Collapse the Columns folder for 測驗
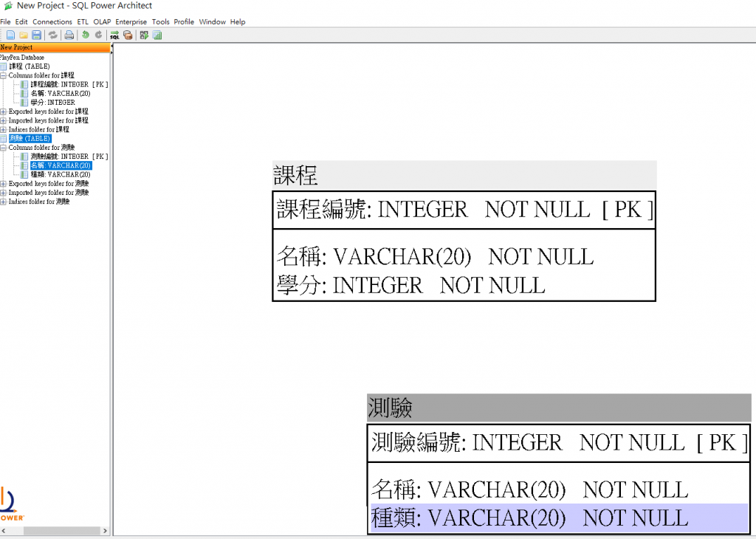The width and height of the screenshot is (756, 539). [x=3, y=148]
